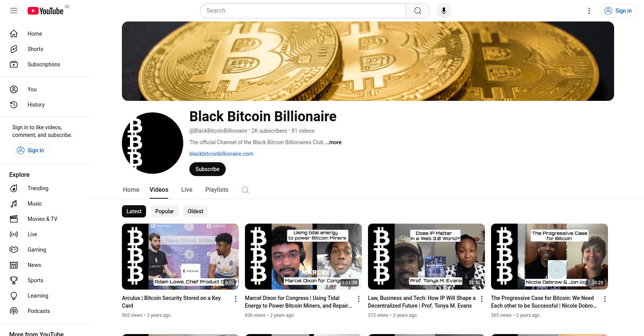Screen dimensions: 644x336
Task: Click the YouTube logo
Action: (46, 11)
